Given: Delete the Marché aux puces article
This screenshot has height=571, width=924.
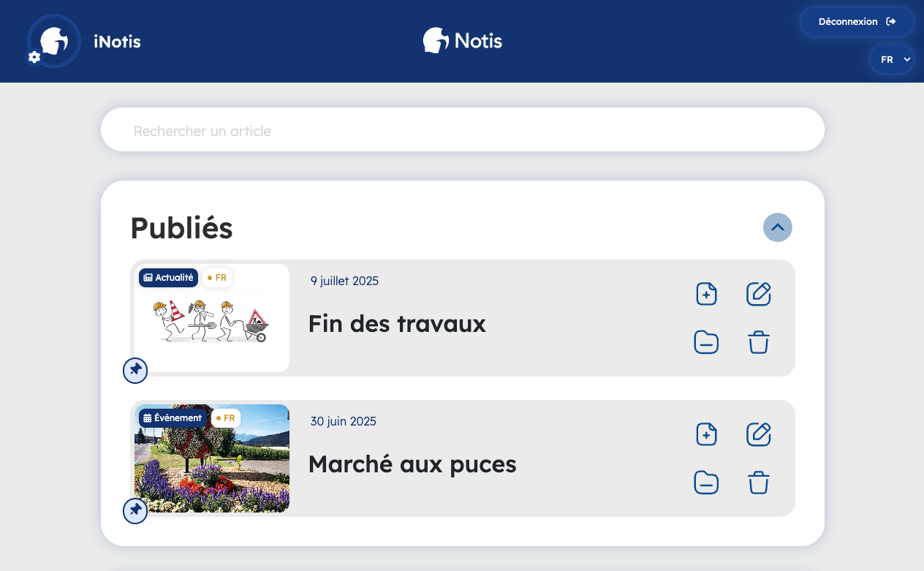Looking at the screenshot, I should click(x=759, y=483).
